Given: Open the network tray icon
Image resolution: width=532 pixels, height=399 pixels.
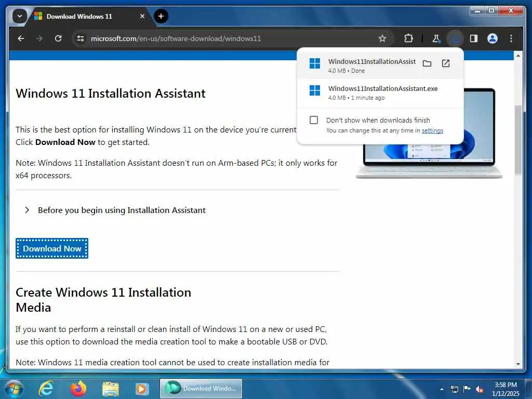Looking at the screenshot, I should pyautogui.click(x=454, y=389).
